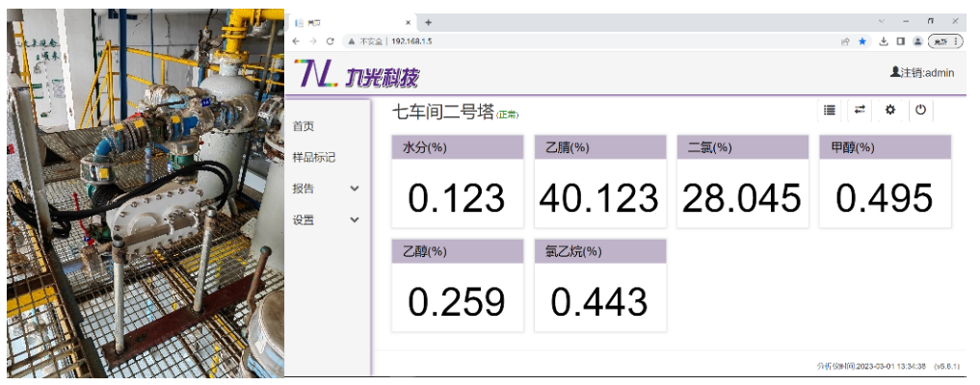Image resolution: width=980 pixels, height=385 pixels.
Task: Click the not-secure warning icon
Action: click(352, 41)
